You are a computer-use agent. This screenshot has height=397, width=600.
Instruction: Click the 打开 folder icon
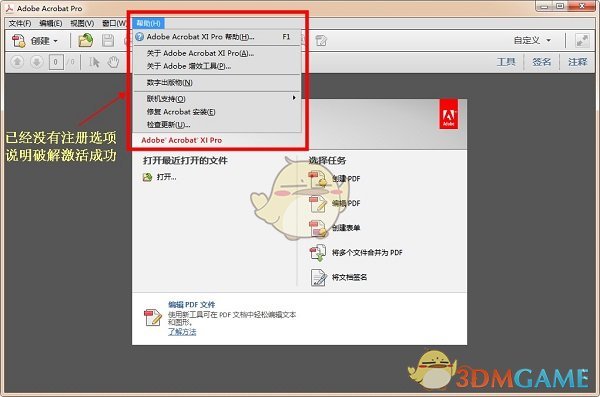[x=147, y=177]
